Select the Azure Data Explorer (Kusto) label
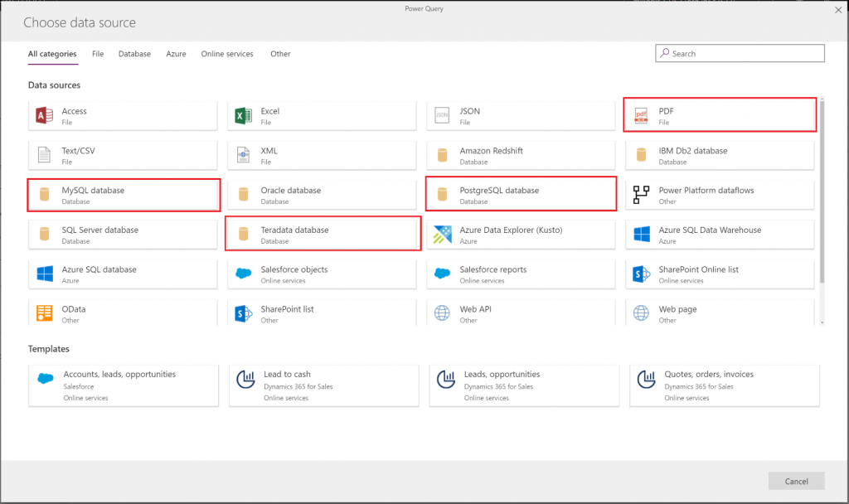 tap(511, 230)
